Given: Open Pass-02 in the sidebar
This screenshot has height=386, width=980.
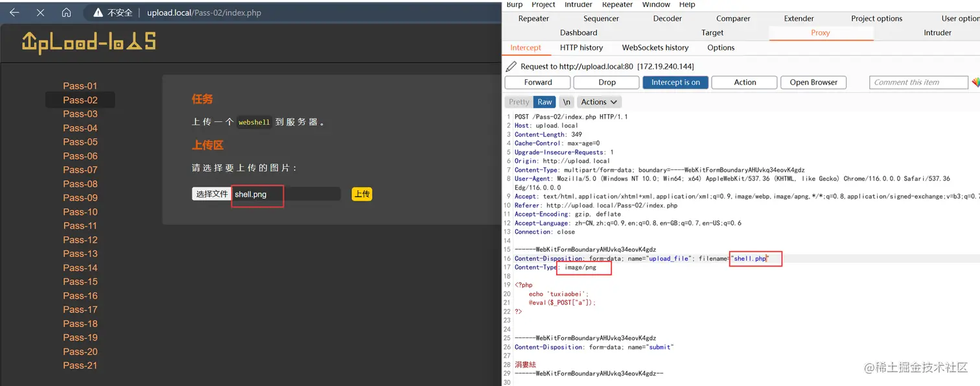Looking at the screenshot, I should (x=80, y=100).
